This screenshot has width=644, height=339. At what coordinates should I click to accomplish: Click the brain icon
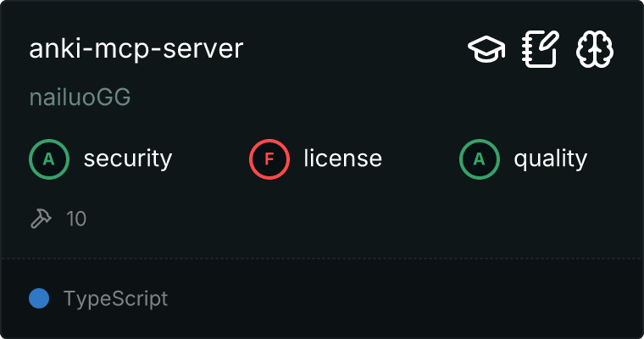(x=595, y=49)
